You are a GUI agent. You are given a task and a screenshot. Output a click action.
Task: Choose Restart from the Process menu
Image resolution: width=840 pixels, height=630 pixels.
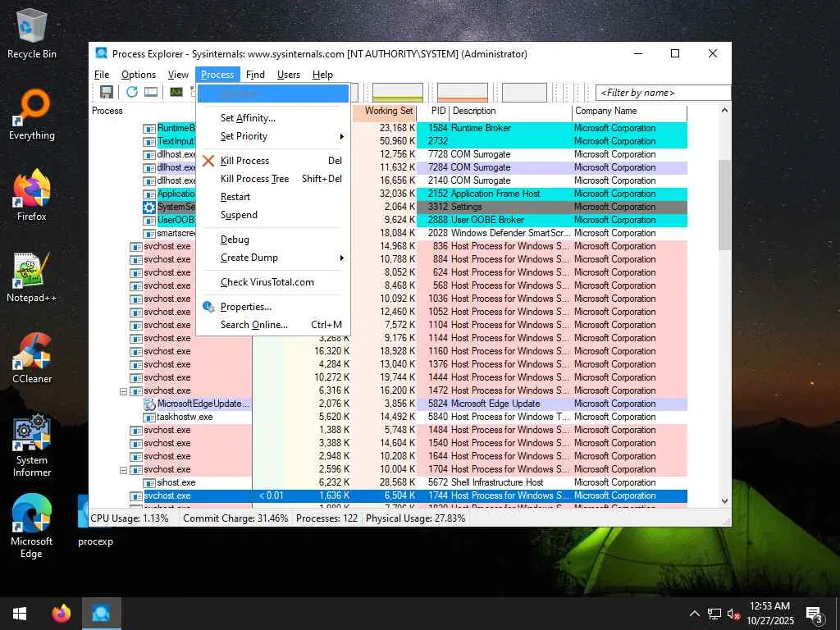[x=273, y=197]
